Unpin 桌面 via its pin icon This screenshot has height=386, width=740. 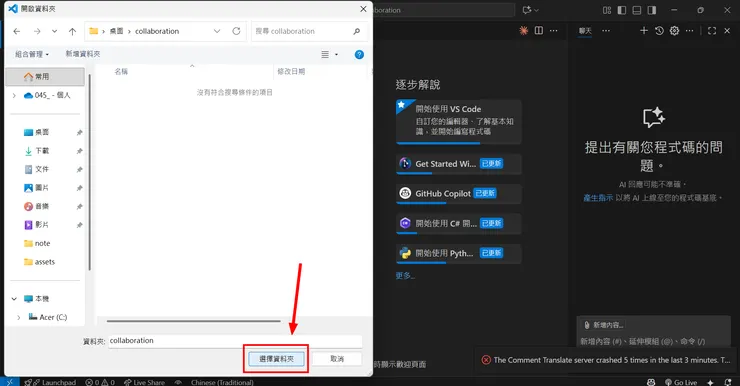click(79, 133)
